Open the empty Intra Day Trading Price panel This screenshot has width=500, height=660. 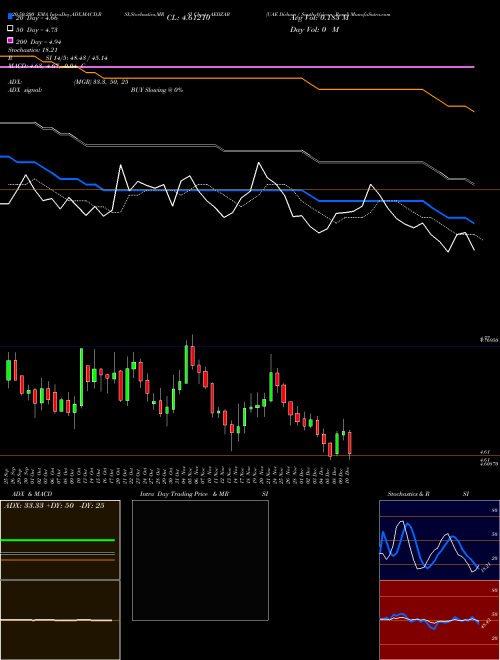tap(200, 560)
